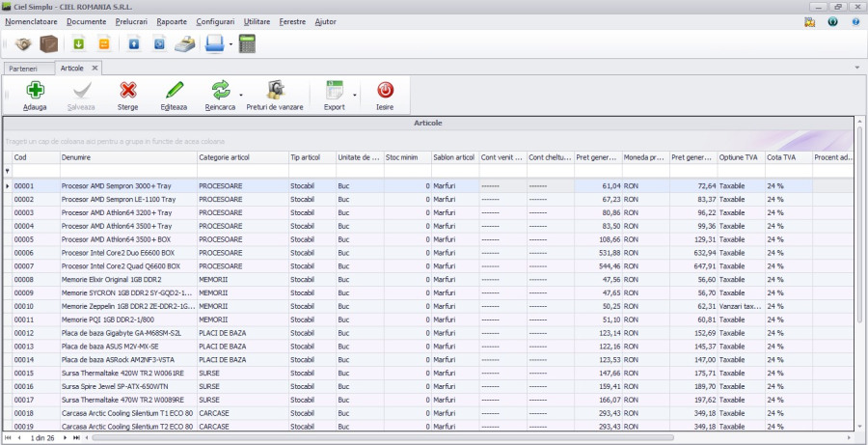The image size is (868, 445).
Task: Click the brown package box toolbar icon
Action: coord(48,43)
